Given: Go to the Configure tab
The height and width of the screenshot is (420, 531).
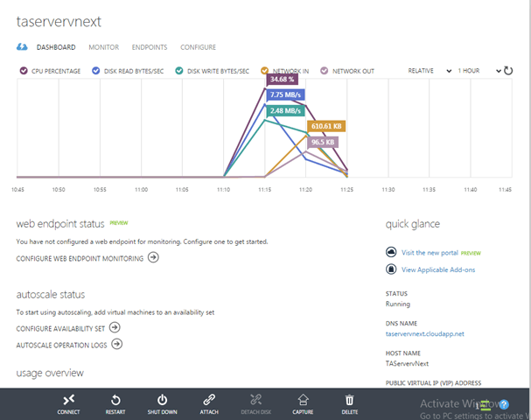Looking at the screenshot, I should coord(198,47).
